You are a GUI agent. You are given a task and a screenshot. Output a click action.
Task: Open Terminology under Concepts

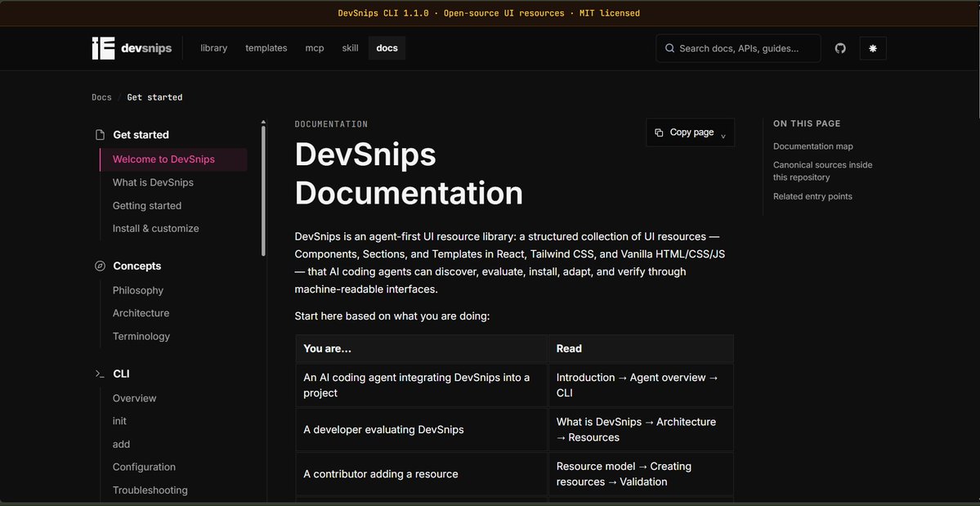(x=141, y=336)
